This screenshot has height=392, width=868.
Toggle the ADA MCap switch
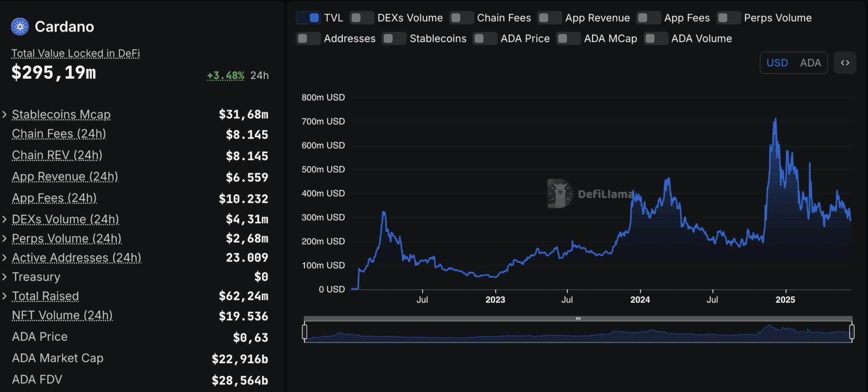pyautogui.click(x=568, y=38)
